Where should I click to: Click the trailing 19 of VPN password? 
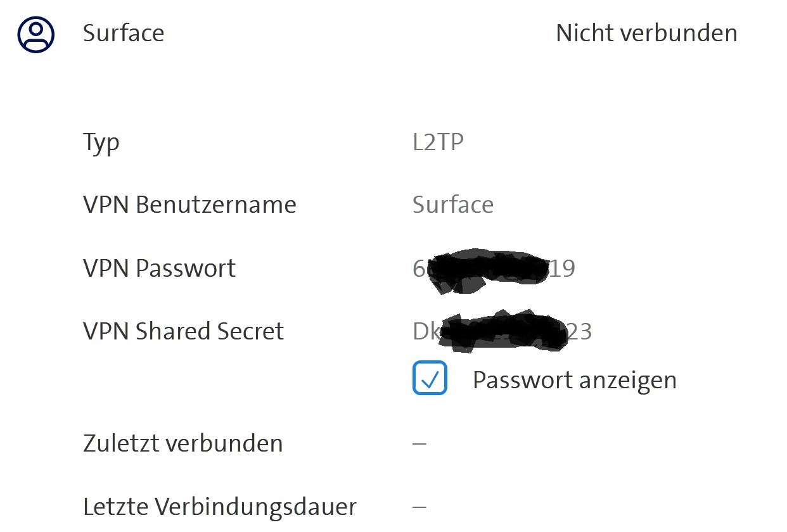562,269
